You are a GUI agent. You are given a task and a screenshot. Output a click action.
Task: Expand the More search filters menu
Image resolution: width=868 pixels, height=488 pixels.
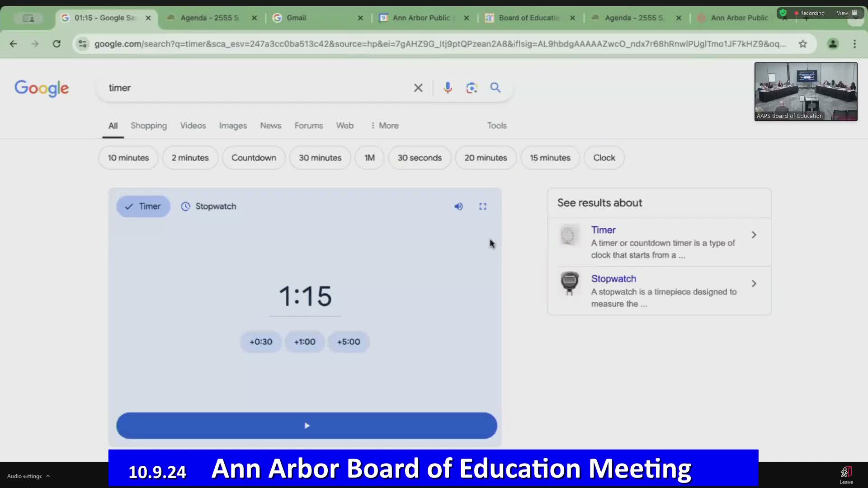[385, 126]
